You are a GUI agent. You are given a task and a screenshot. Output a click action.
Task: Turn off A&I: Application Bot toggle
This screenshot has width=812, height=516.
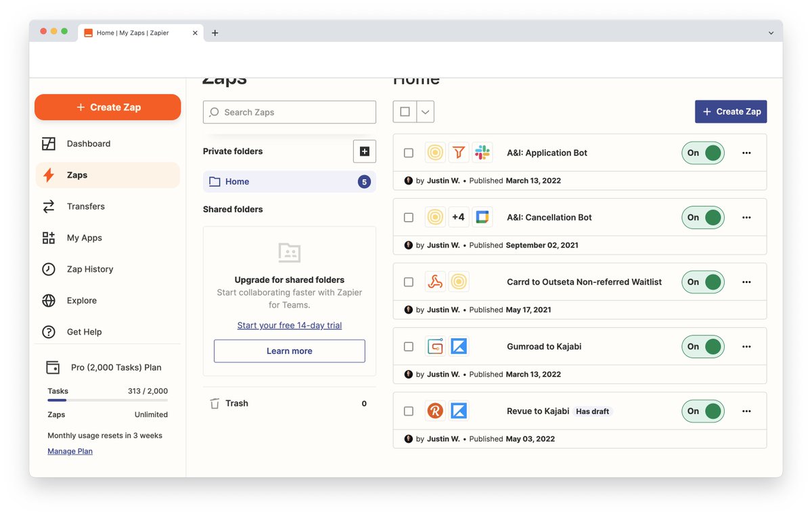click(703, 153)
